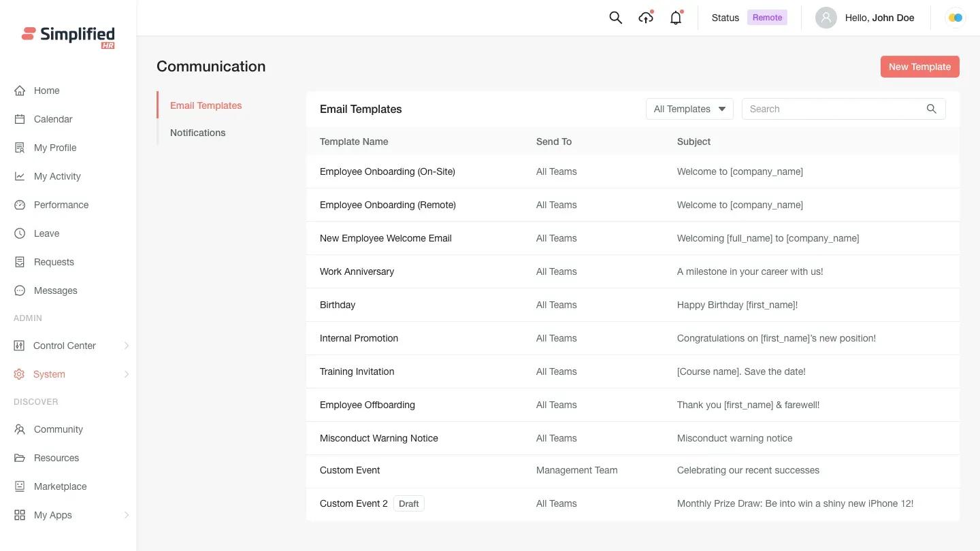Expand the System submenu chevron
Screen dimensions: 980x551
coord(127,374)
